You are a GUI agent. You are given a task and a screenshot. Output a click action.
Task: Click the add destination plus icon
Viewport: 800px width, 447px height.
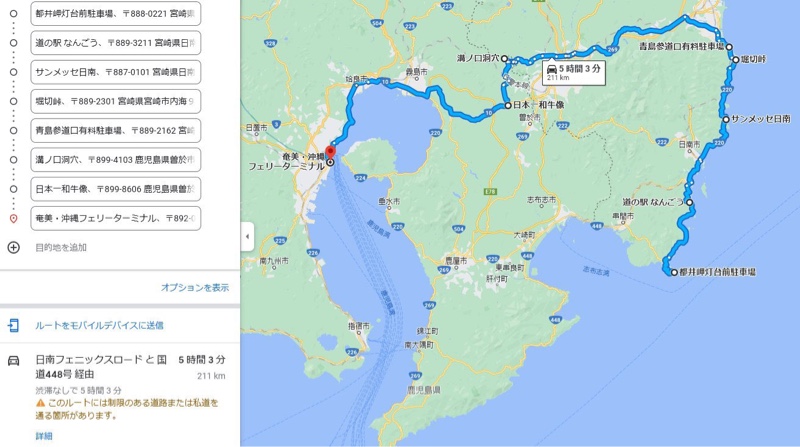14,247
